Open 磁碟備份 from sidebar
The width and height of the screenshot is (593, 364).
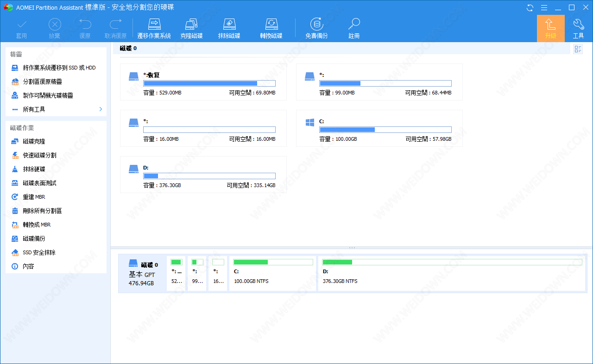click(x=56, y=238)
